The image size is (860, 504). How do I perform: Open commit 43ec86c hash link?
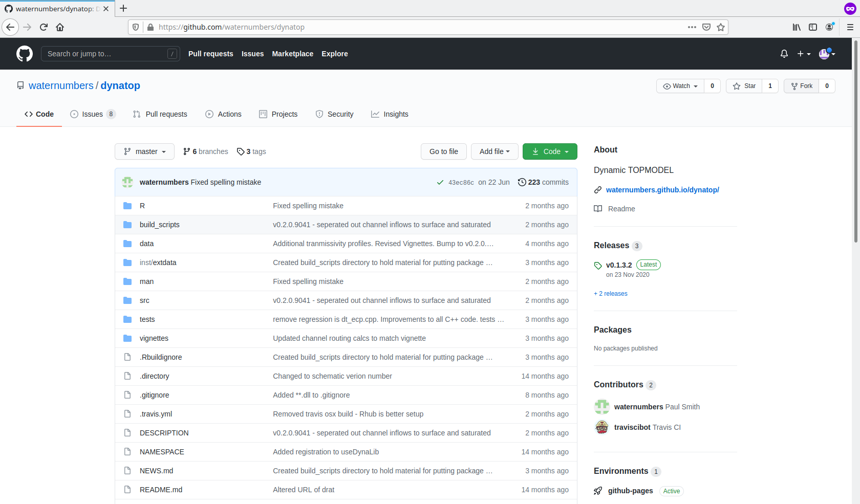(x=461, y=183)
